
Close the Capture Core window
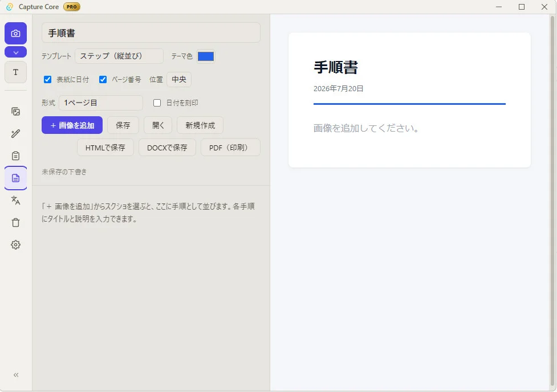tap(544, 7)
